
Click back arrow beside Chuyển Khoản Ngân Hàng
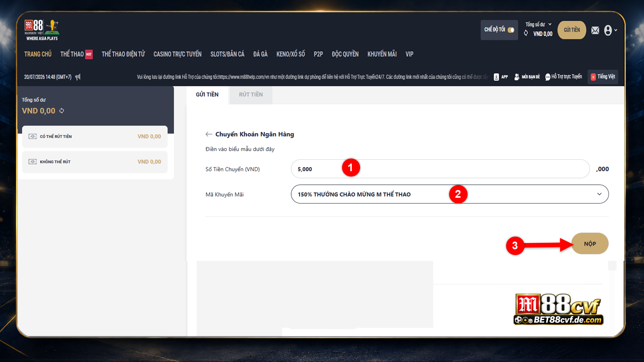(209, 134)
